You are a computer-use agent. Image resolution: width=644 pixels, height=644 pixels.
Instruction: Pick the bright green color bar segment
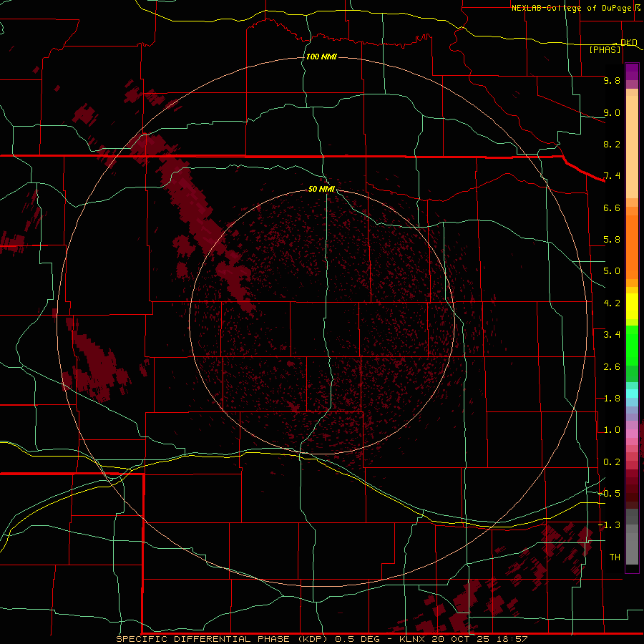click(632, 346)
